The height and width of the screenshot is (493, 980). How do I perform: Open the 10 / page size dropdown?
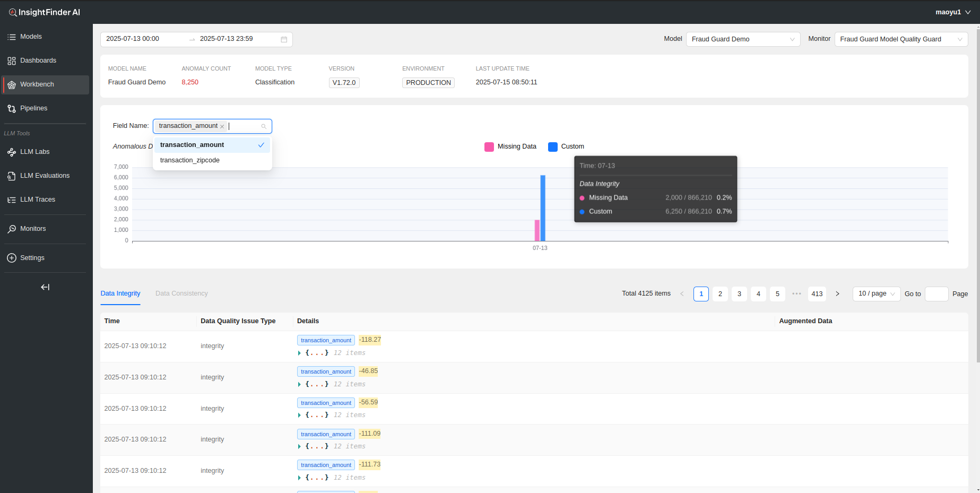pyautogui.click(x=876, y=294)
